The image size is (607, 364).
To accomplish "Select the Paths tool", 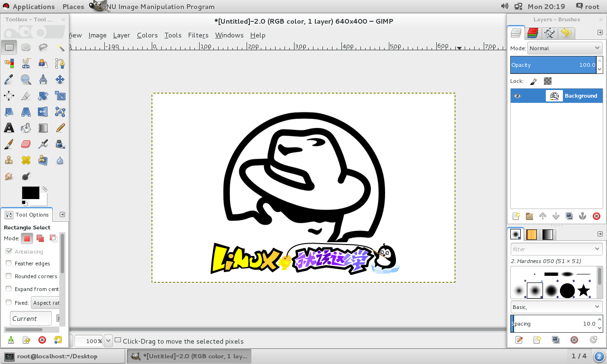I will 60,63.
